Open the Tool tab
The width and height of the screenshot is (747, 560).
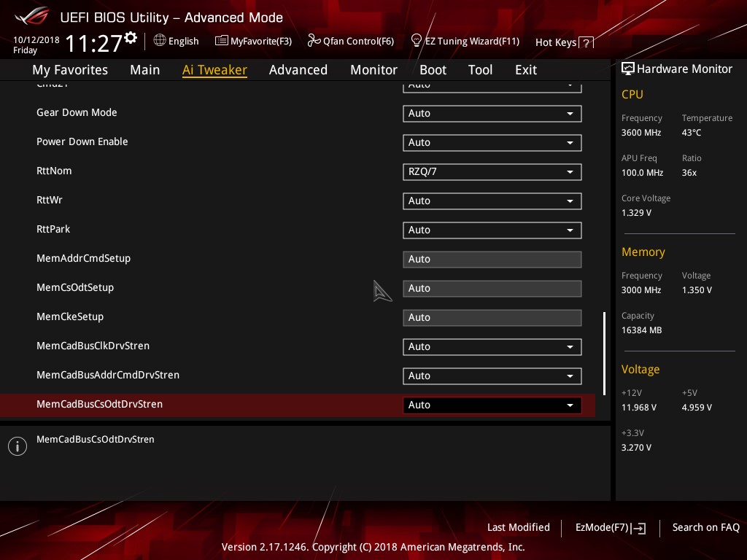(480, 70)
